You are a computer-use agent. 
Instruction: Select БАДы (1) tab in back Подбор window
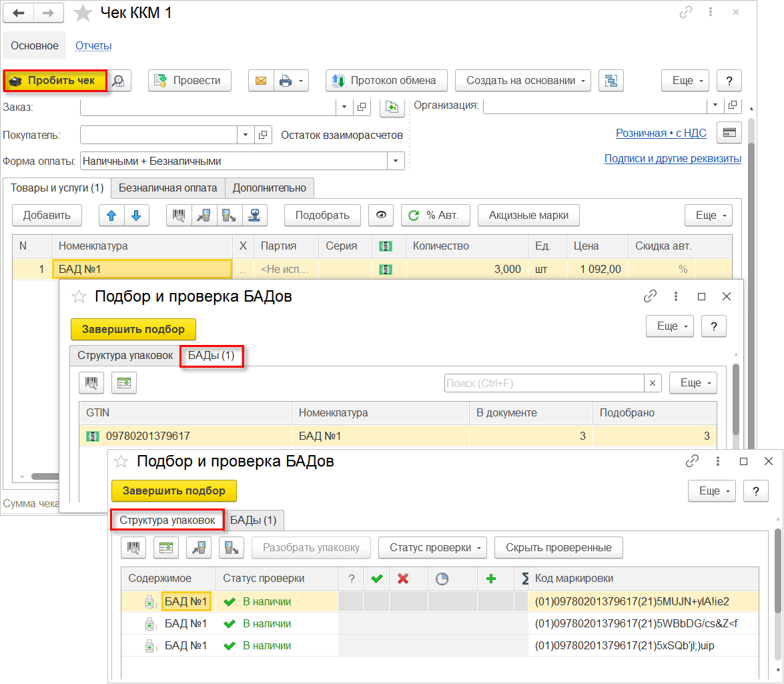(x=212, y=356)
